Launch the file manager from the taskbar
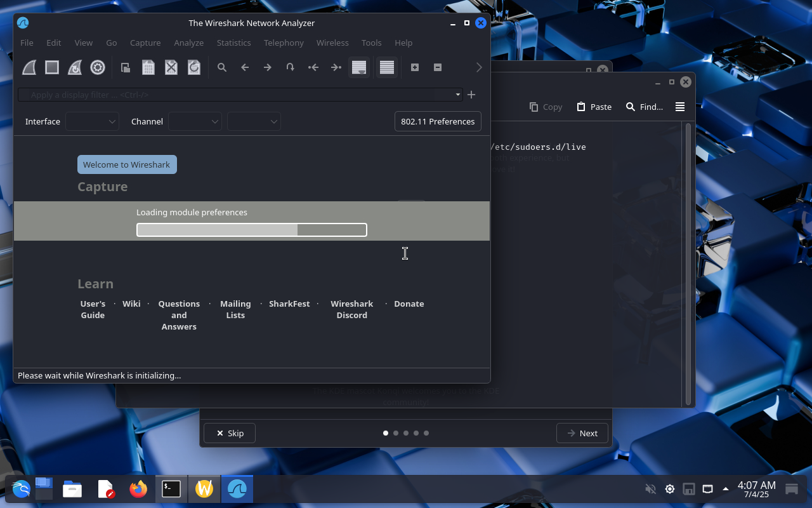812x508 pixels. [x=72, y=489]
